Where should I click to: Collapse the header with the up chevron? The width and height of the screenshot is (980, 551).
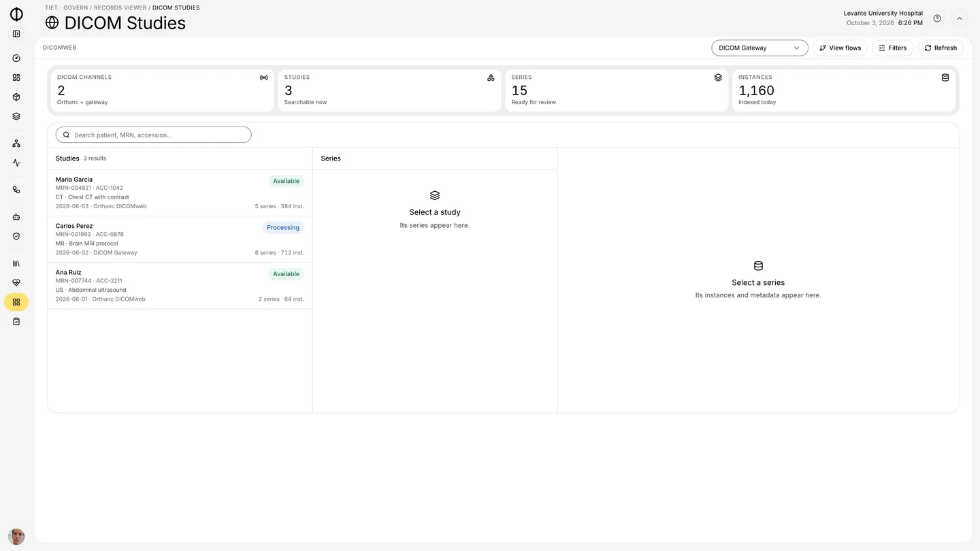960,18
